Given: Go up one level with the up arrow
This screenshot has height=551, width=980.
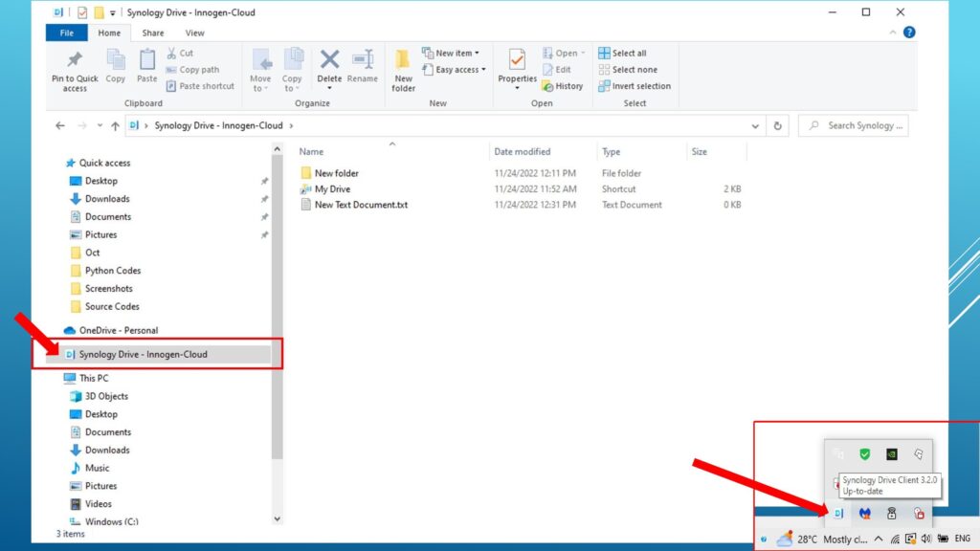Looking at the screenshot, I should (115, 125).
